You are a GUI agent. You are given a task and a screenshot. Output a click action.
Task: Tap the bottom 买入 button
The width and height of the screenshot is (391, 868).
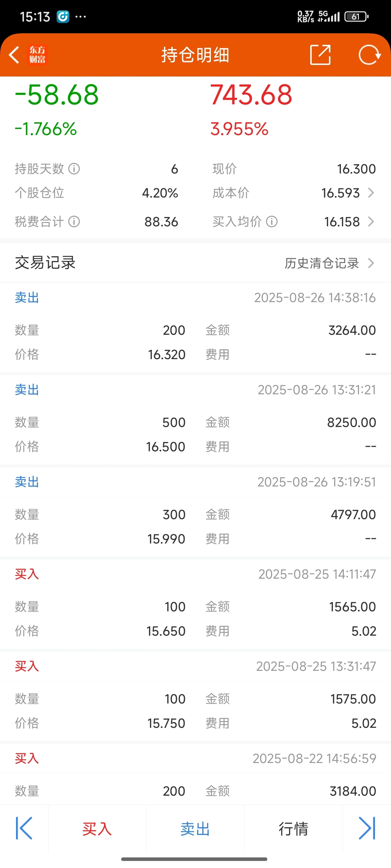97,829
